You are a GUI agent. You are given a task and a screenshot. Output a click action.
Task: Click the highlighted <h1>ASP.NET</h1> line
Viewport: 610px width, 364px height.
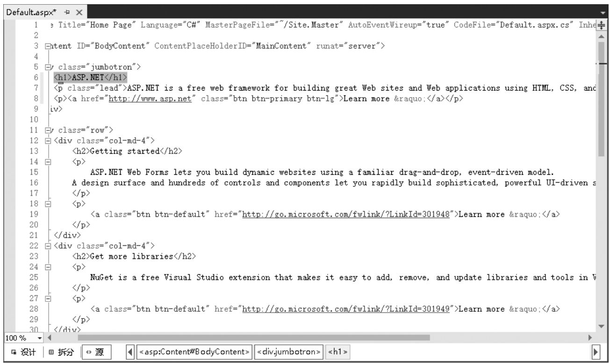click(90, 78)
